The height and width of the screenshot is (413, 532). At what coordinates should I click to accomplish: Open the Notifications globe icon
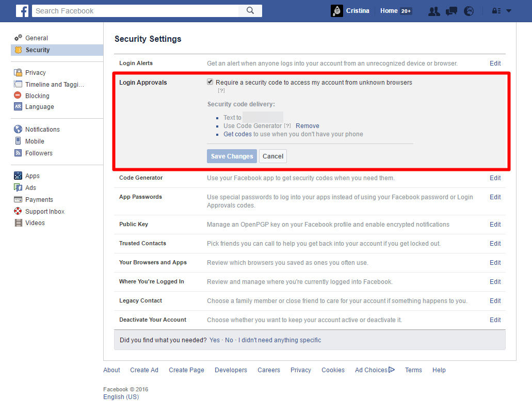point(469,11)
